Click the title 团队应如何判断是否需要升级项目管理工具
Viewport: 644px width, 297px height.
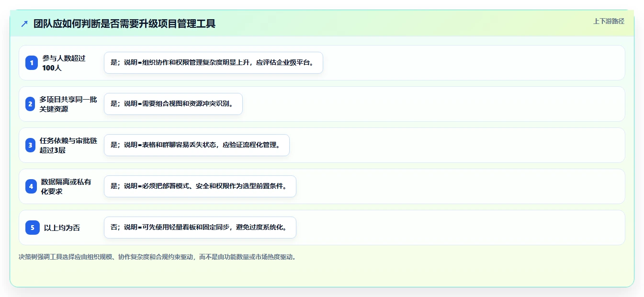click(x=124, y=23)
